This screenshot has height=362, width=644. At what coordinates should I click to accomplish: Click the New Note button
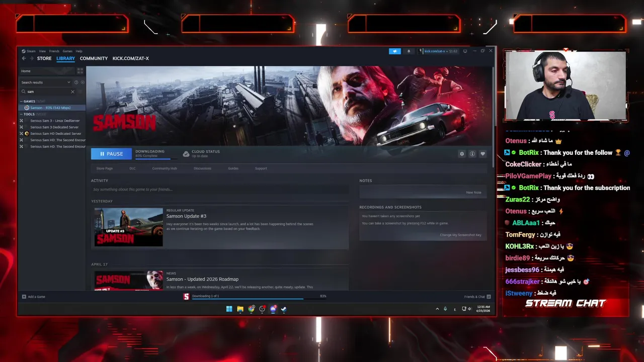coord(473,193)
